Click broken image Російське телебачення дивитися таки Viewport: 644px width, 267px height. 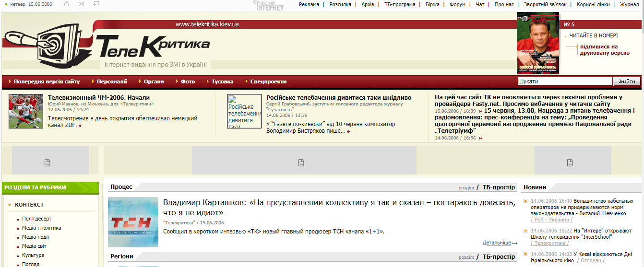[244, 111]
